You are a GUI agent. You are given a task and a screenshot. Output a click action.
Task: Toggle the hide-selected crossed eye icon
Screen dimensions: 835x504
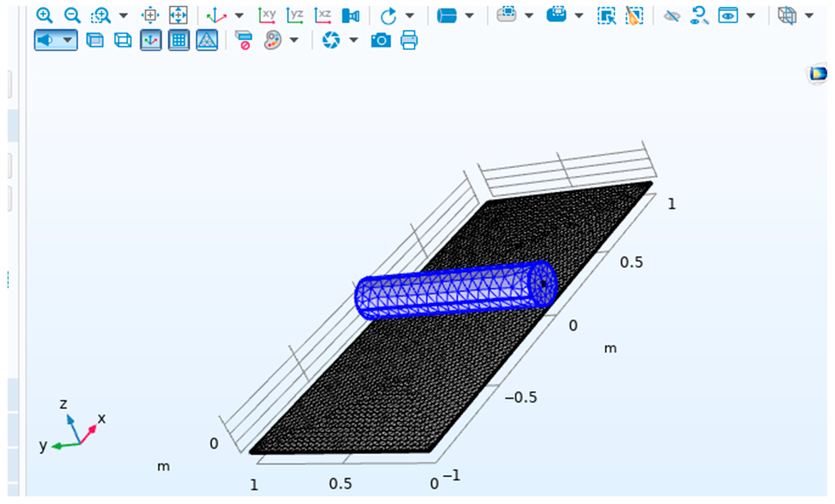coord(672,15)
